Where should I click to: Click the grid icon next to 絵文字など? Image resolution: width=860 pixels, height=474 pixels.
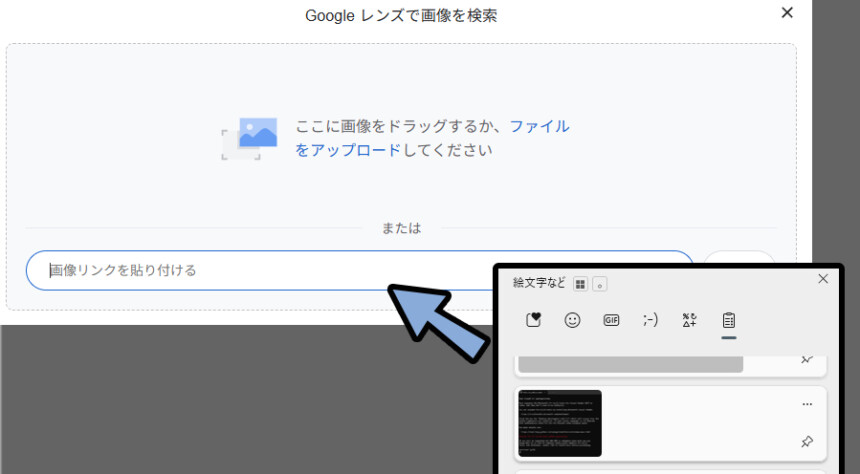point(580,284)
